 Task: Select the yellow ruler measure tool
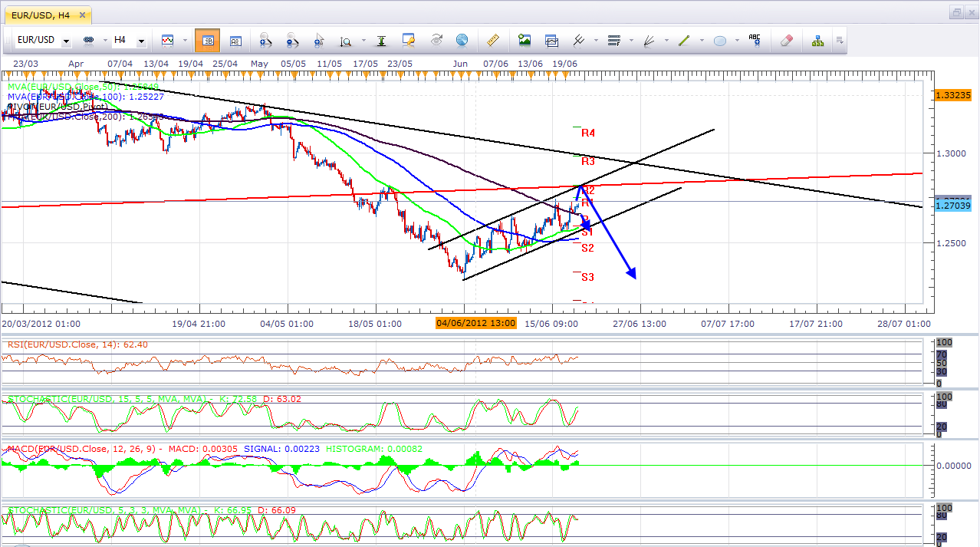coord(493,40)
